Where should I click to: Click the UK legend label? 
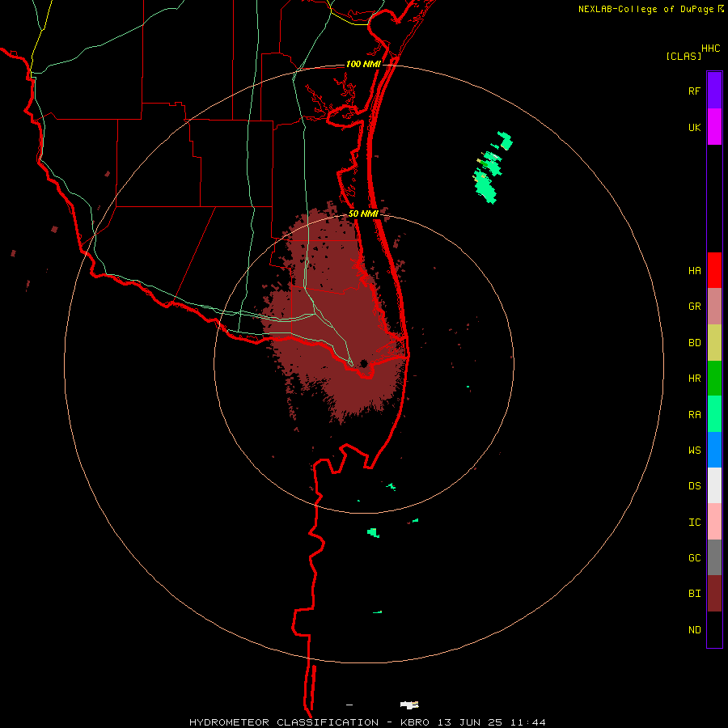pos(694,127)
